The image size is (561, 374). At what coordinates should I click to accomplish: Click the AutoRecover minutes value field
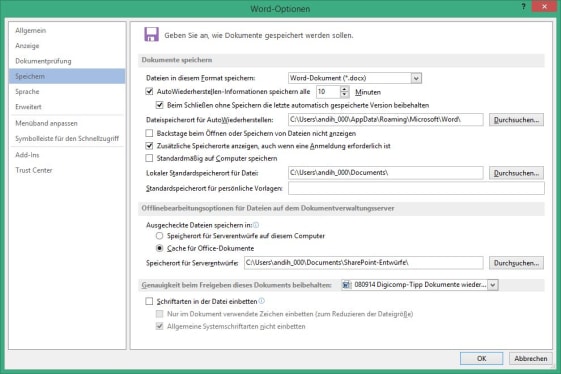pos(328,92)
